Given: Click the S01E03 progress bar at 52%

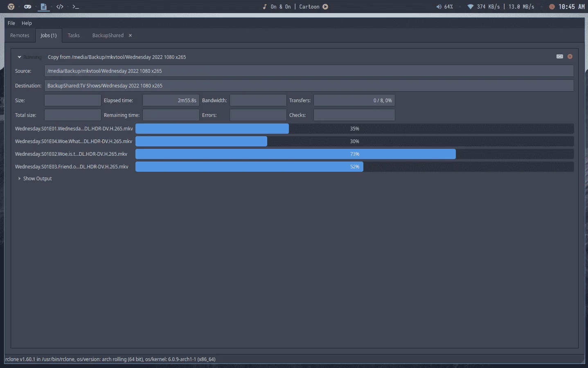Looking at the screenshot, I should (x=354, y=167).
